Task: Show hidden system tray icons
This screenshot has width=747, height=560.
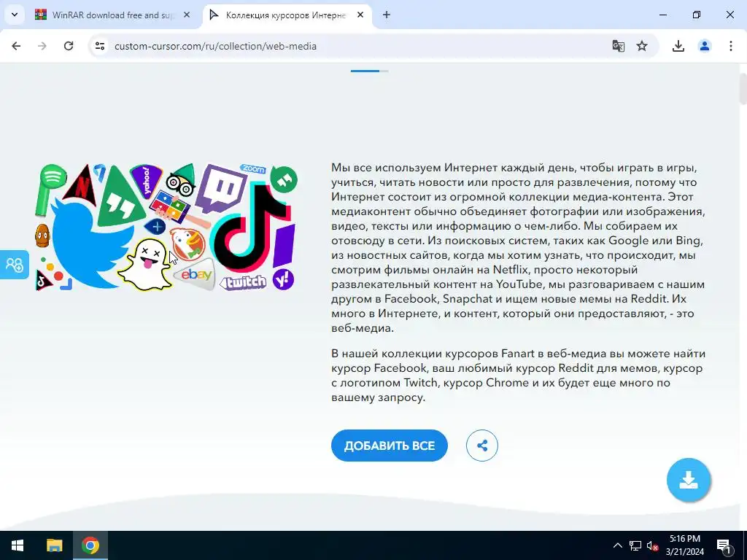Action: [617, 545]
